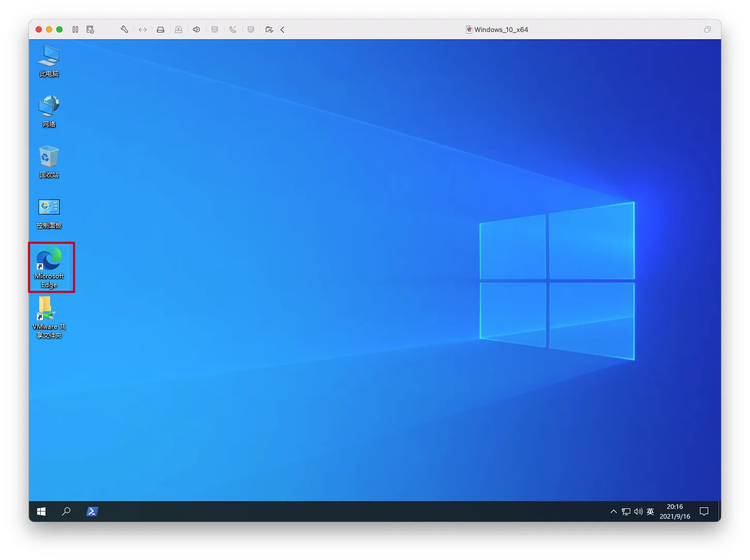Open the volume tray icon
The width and height of the screenshot is (750, 560).
(x=639, y=511)
